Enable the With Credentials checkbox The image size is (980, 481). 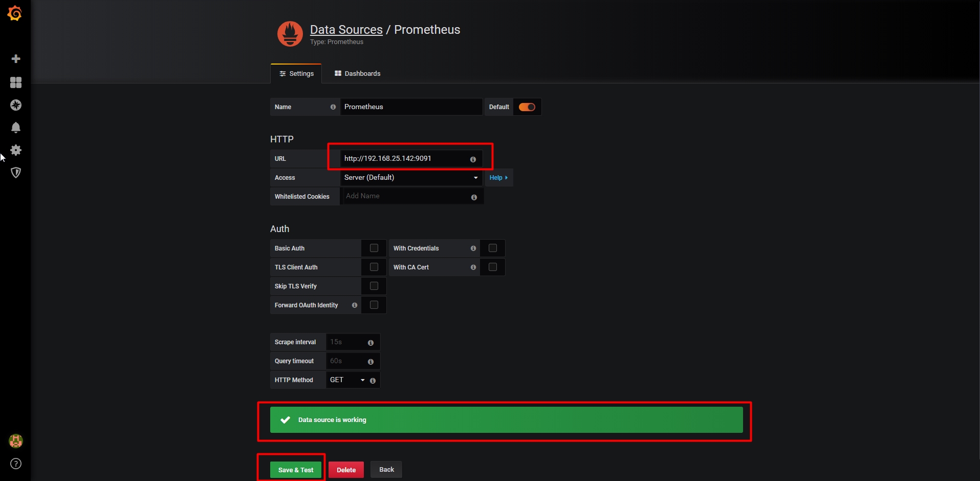(493, 248)
